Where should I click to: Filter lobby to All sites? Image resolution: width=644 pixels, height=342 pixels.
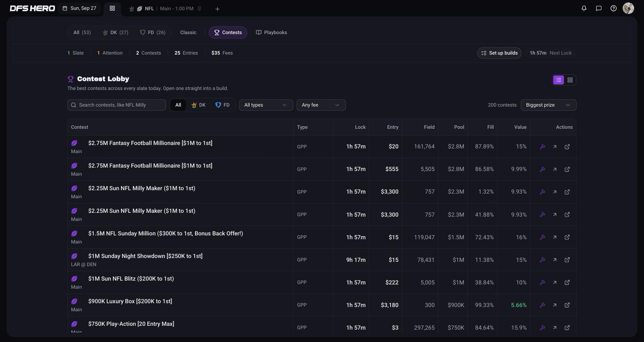[178, 105]
